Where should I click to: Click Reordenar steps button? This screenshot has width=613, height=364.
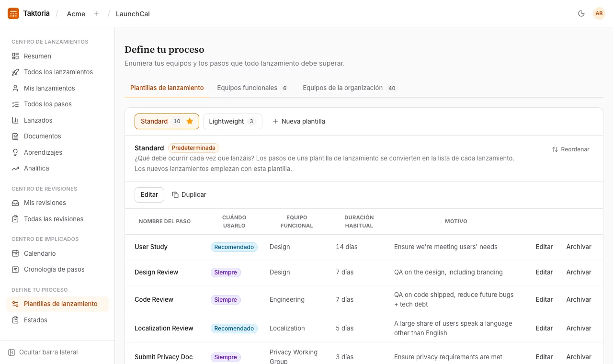[x=570, y=149]
